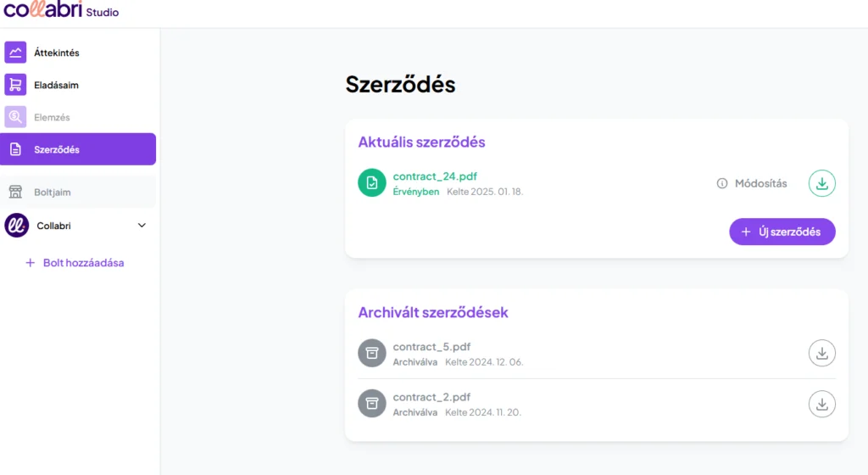
Task: Click the Elemzés analysis icon
Action: point(15,117)
